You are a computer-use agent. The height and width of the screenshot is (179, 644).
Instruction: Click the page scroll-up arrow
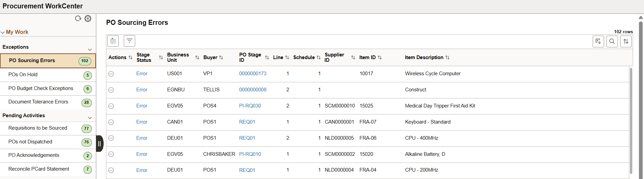pos(641,17)
